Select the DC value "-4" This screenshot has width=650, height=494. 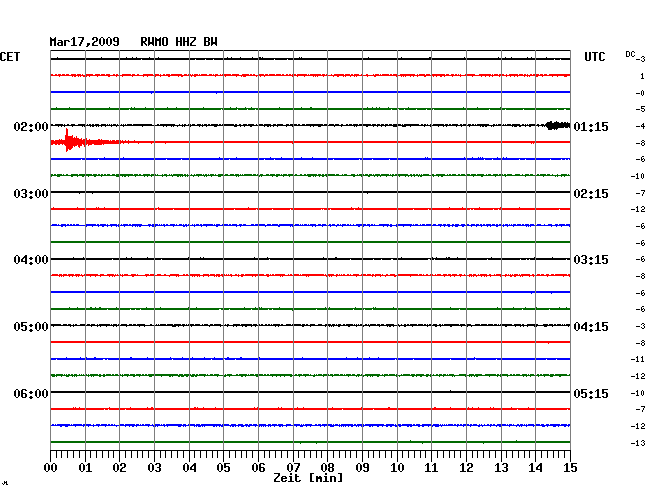640,126
